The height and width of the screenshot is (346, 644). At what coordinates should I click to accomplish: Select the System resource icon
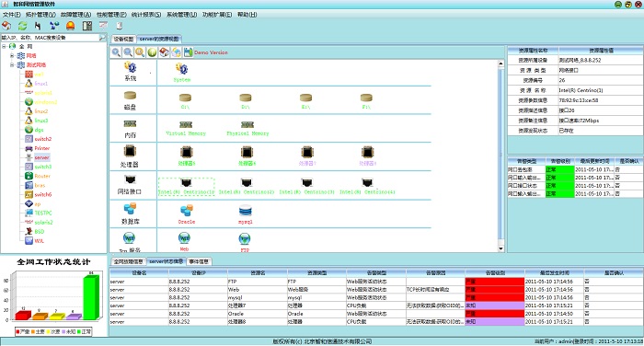coord(181,69)
